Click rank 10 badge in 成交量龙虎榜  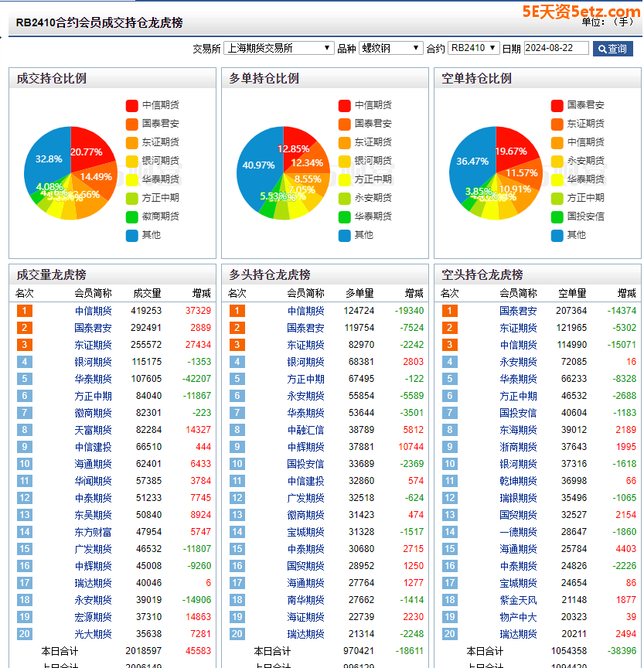click(24, 464)
